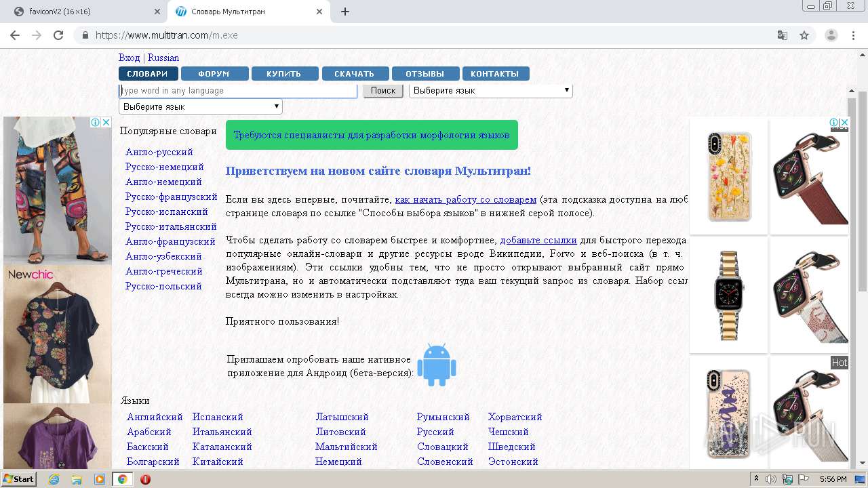
Task: Open the Англо-французский dictionary
Action: point(170,241)
